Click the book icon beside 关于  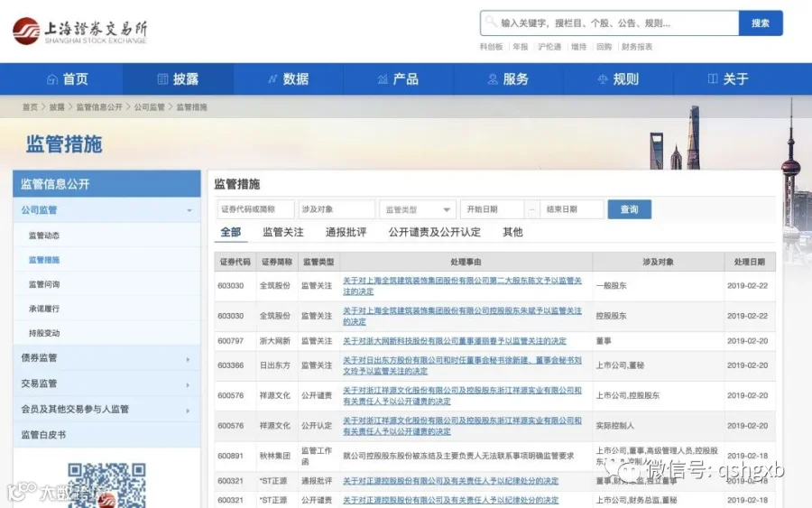click(713, 79)
